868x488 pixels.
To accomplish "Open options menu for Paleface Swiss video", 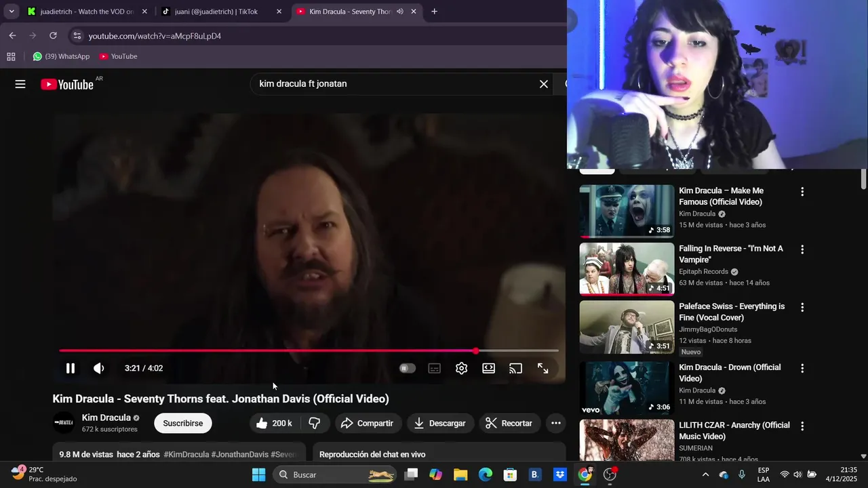I will pyautogui.click(x=802, y=307).
